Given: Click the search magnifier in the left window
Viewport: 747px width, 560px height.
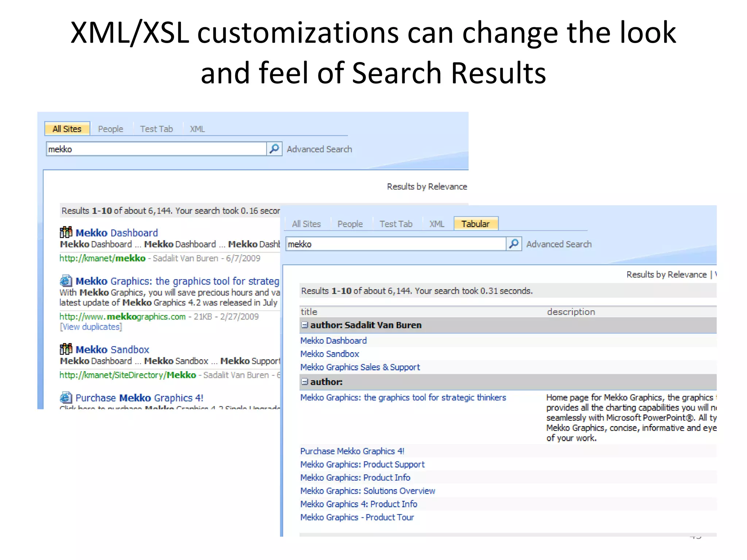Looking at the screenshot, I should click(x=274, y=149).
